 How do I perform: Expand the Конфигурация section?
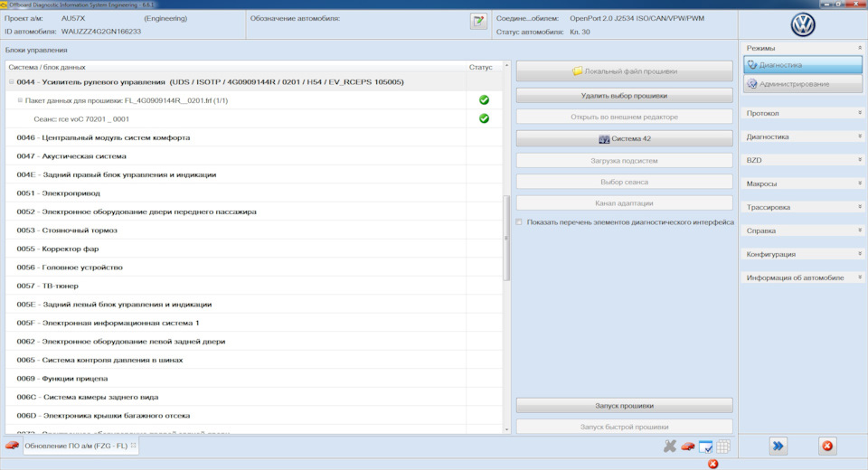coord(860,254)
